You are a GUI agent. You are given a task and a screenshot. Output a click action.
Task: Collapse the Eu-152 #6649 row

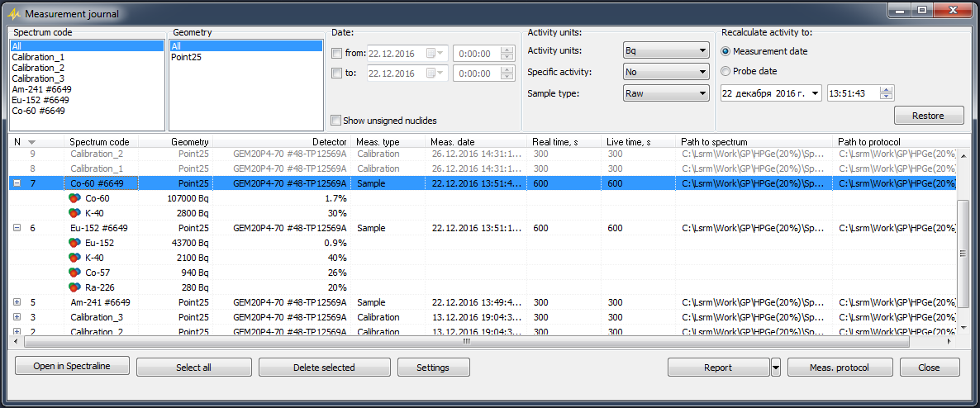[17, 228]
